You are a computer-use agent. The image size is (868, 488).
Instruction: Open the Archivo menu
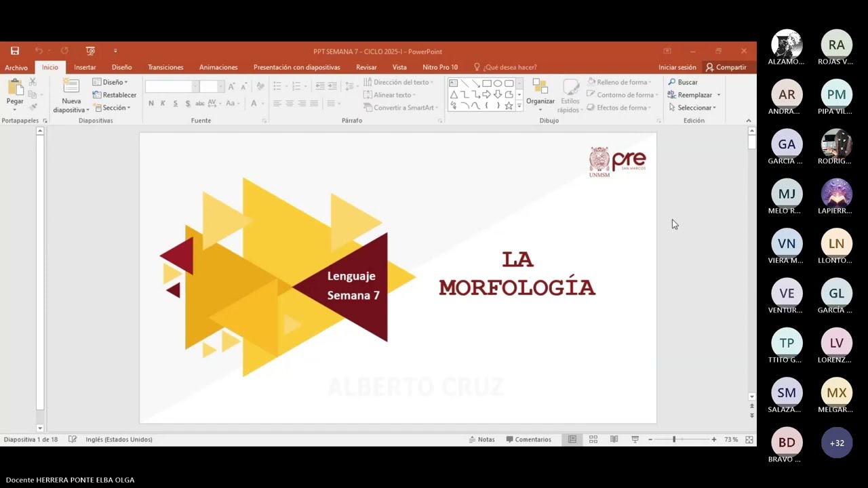(x=16, y=67)
